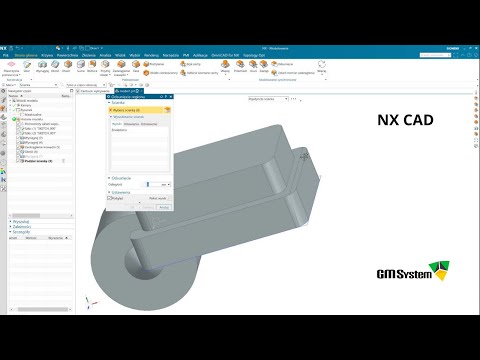480x360 pixels.
Task: Open the Plik menu
Action: [6, 55]
